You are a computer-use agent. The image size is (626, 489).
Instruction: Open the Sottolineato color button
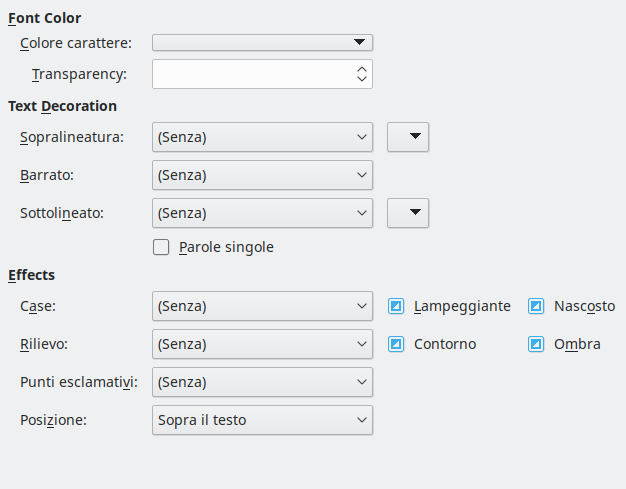[408, 213]
